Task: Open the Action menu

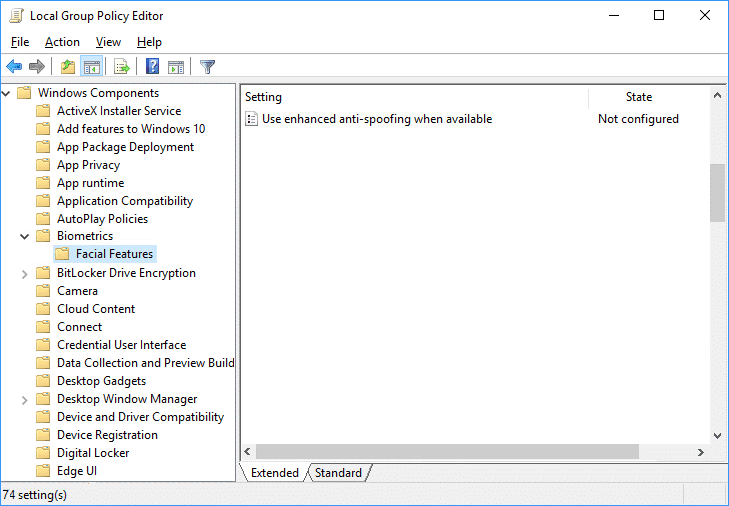Action: (x=62, y=42)
